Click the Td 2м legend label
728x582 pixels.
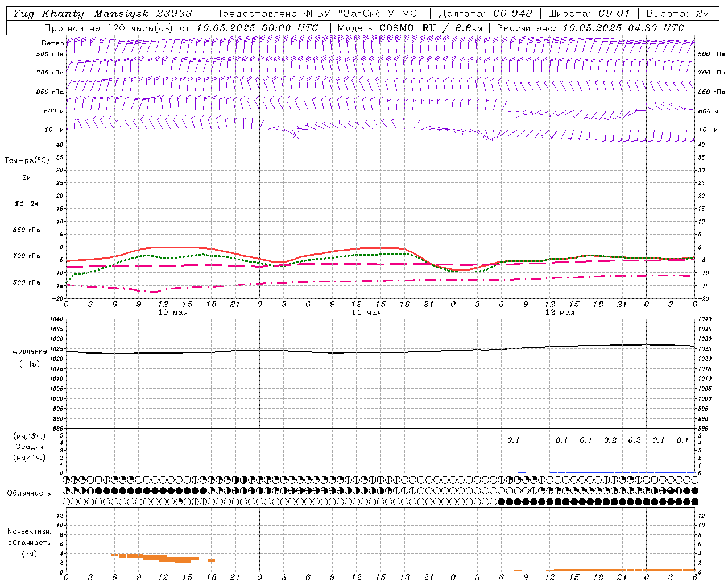(x=26, y=203)
